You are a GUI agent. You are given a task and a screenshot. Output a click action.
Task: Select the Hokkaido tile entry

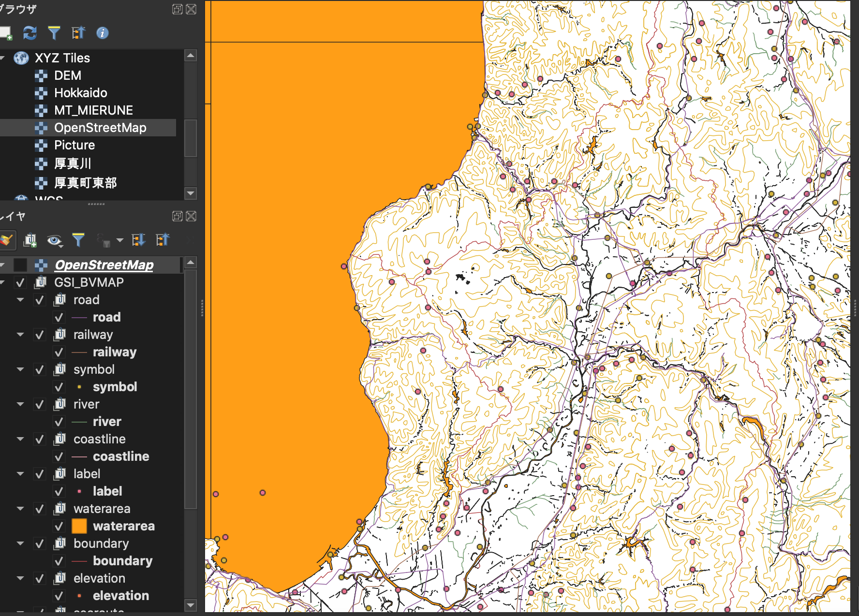point(80,93)
